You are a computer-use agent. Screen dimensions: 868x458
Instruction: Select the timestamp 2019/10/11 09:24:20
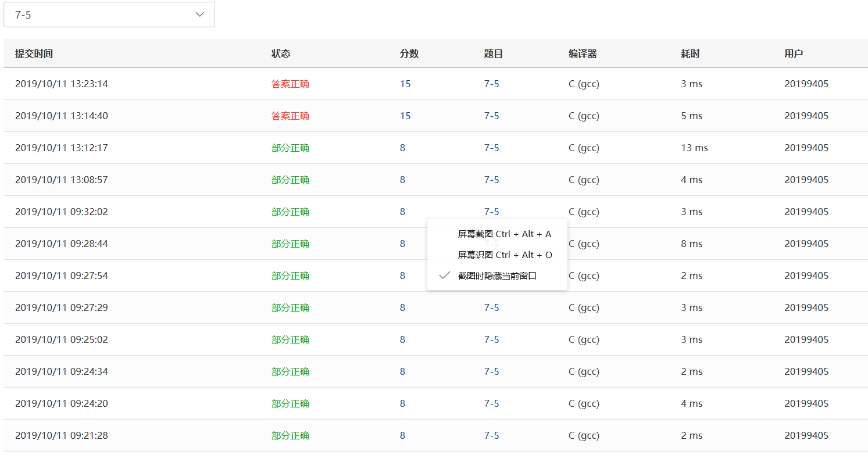(x=62, y=403)
